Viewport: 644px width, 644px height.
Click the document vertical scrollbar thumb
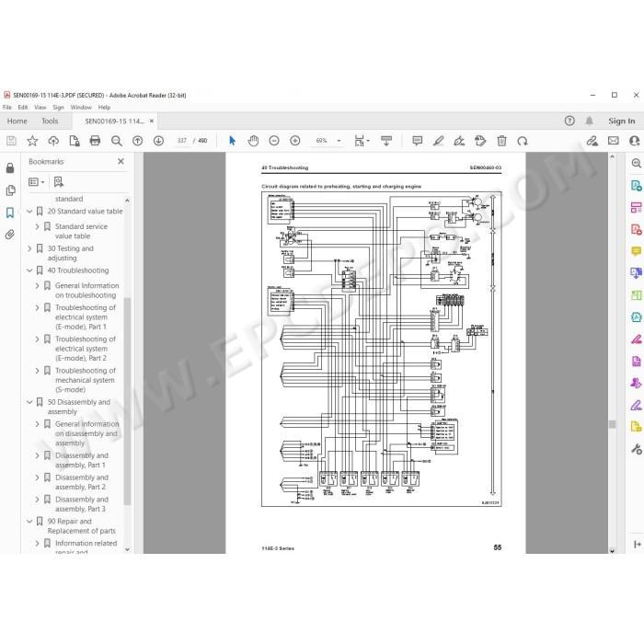[x=612, y=424]
